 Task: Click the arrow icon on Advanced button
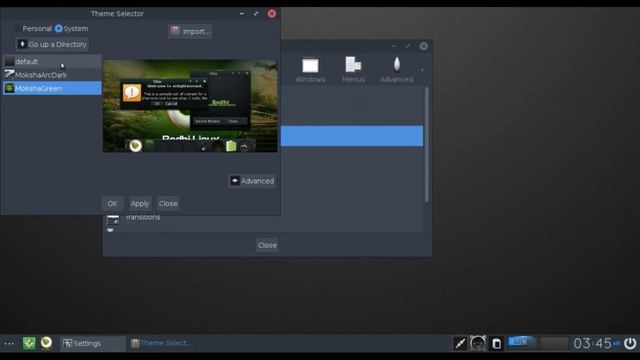tap(235, 181)
